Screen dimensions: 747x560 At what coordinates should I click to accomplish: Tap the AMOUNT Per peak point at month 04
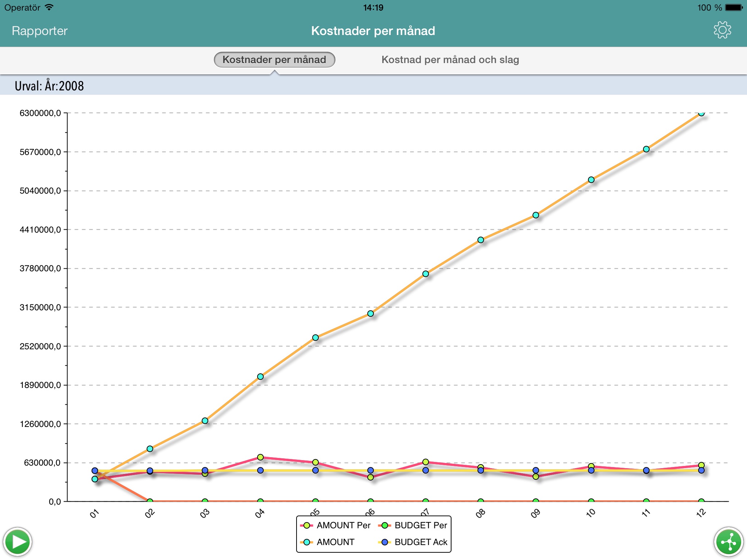[x=260, y=457]
